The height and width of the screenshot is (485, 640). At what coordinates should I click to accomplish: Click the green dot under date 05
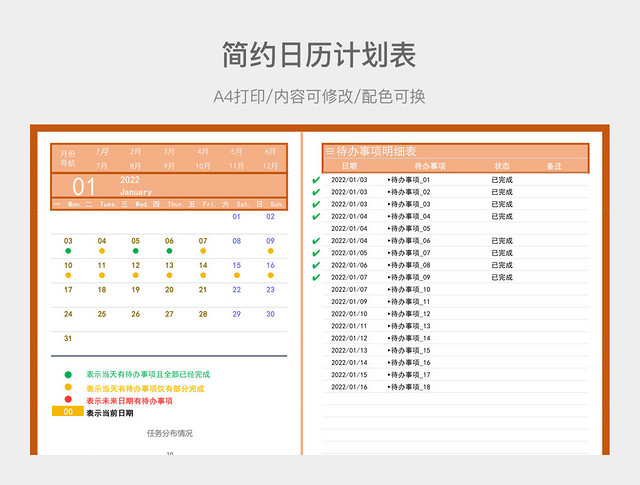[136, 251]
